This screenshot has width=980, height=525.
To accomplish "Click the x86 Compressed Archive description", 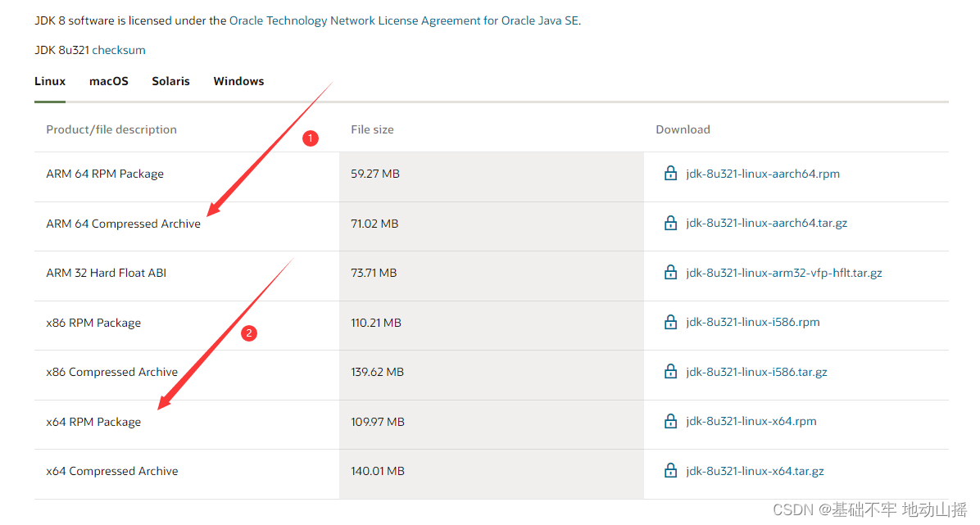I will pyautogui.click(x=112, y=372).
